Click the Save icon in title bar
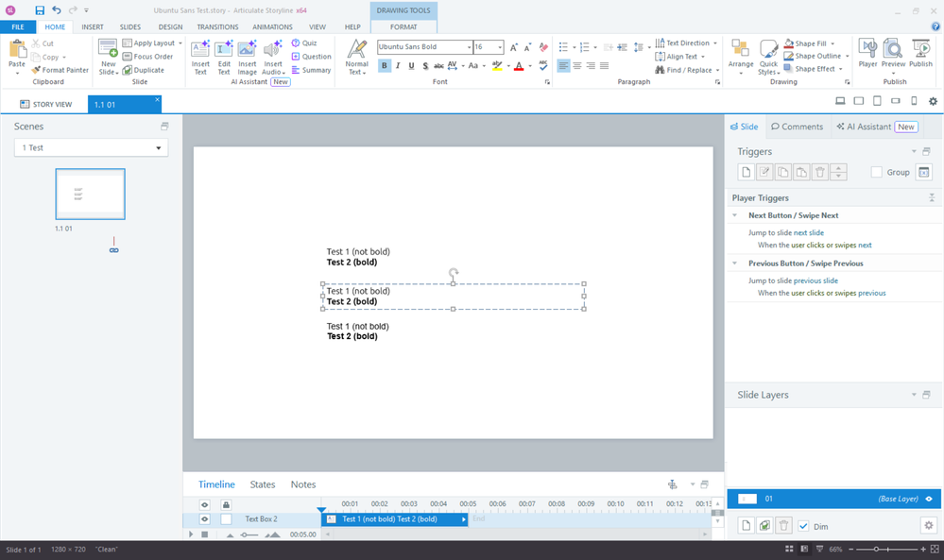The image size is (944, 560). [x=40, y=10]
